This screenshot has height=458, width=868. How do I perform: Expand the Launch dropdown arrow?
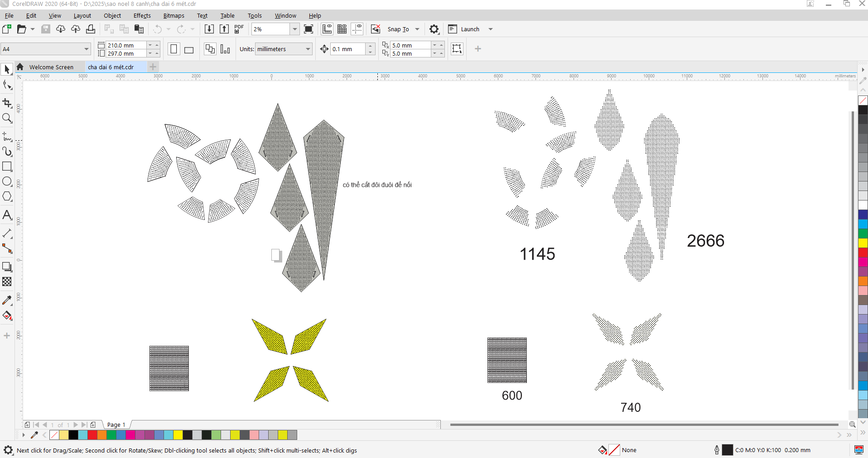[490, 29]
